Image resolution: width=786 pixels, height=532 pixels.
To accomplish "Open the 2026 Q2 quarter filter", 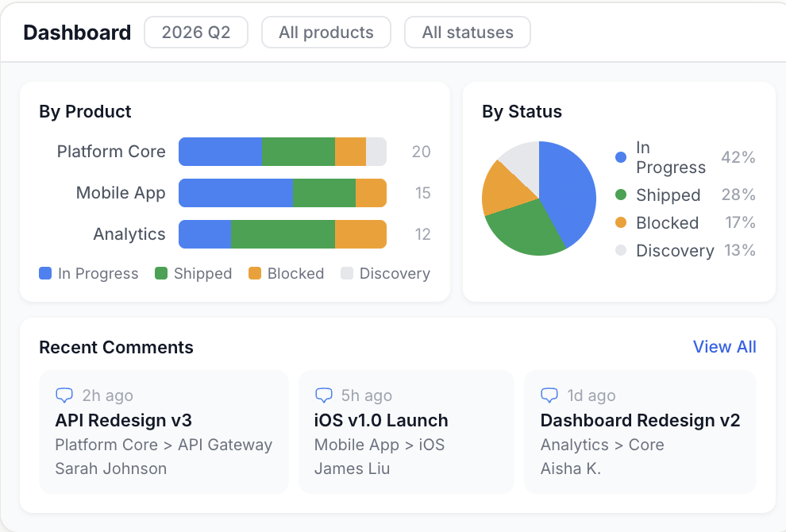I will (195, 33).
